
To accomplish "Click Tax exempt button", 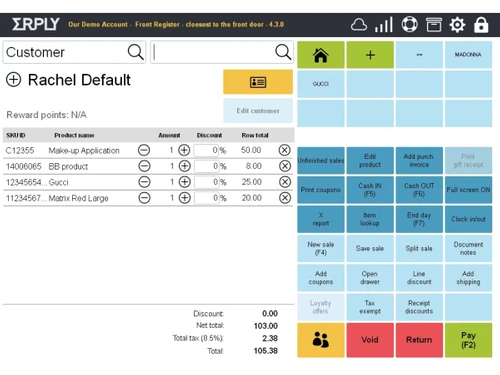I will click(x=370, y=307).
